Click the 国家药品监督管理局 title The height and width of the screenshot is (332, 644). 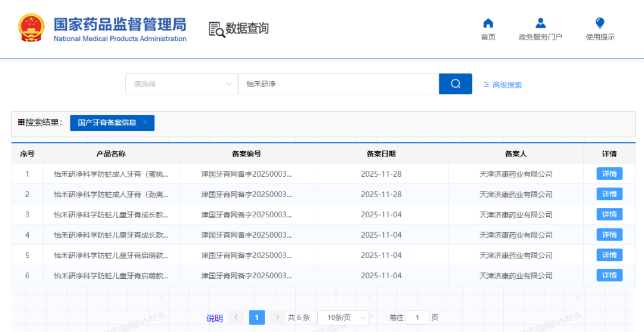point(120,24)
